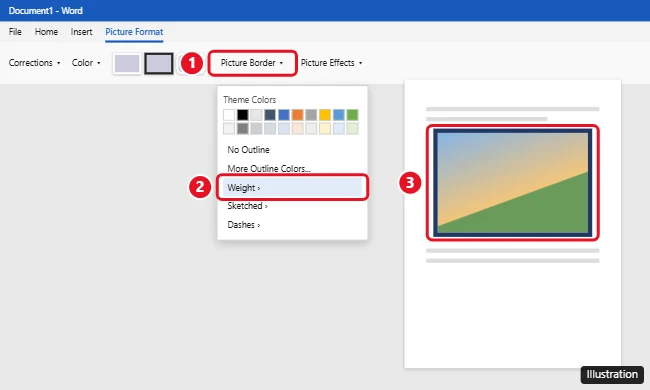Expand the Weight submenu
650x390 pixels.
[x=292, y=188]
